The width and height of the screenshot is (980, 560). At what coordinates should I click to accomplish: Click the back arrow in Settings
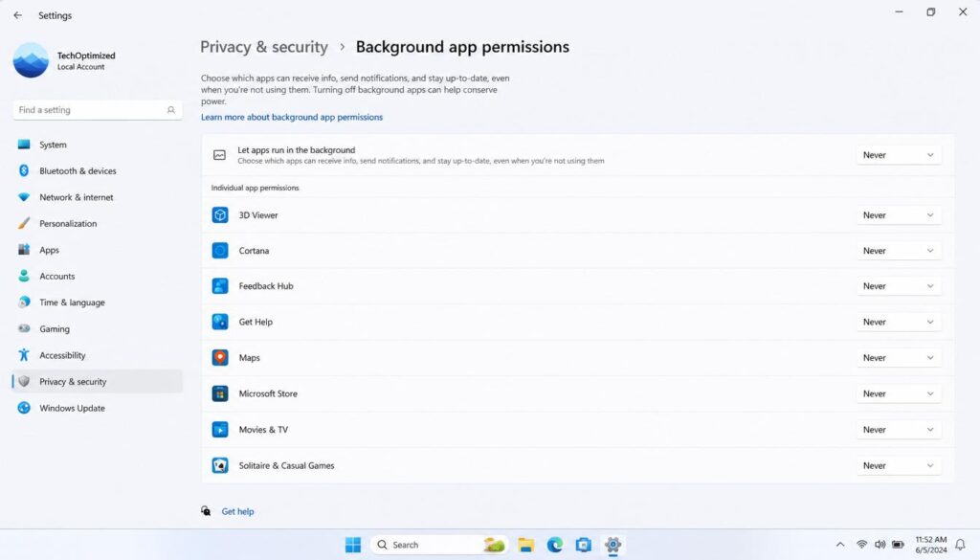click(x=17, y=15)
